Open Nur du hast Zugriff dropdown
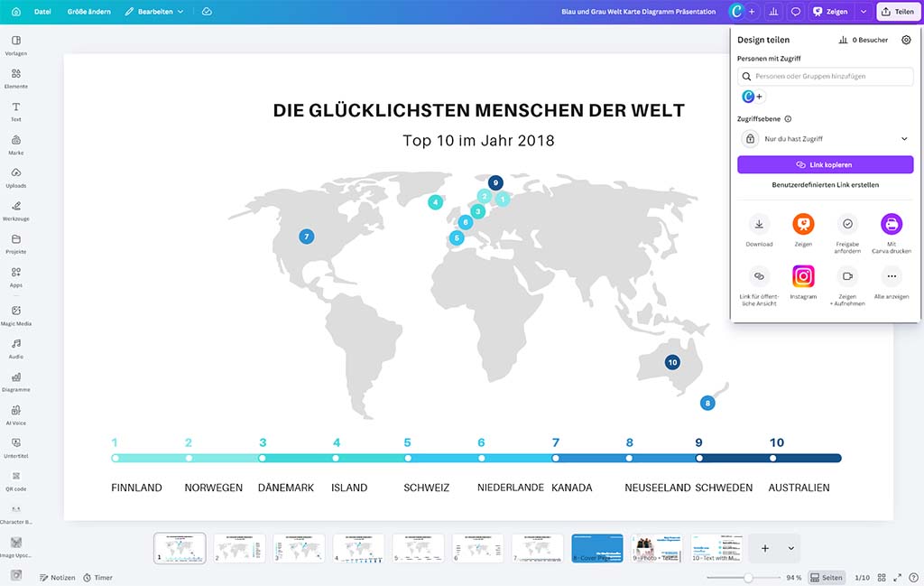This screenshot has width=924, height=586. pyautogui.click(x=825, y=138)
